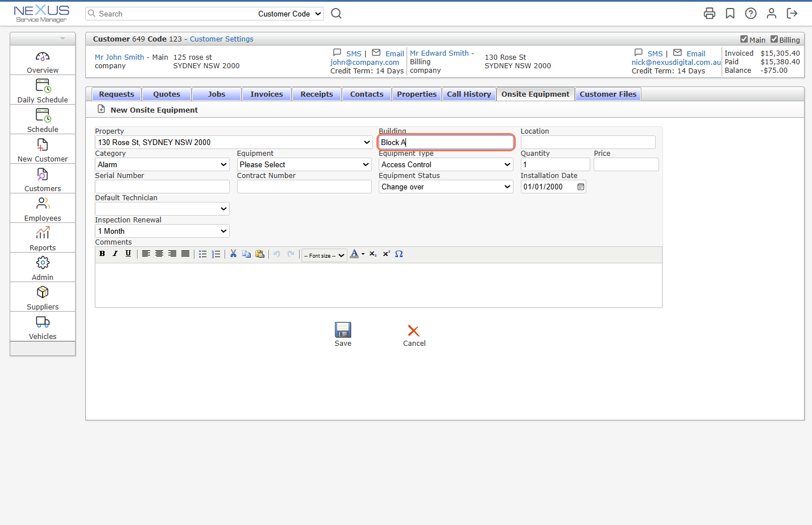Image resolution: width=812 pixels, height=525 pixels.
Task: Switch to the Invoices tab
Action: pos(267,94)
